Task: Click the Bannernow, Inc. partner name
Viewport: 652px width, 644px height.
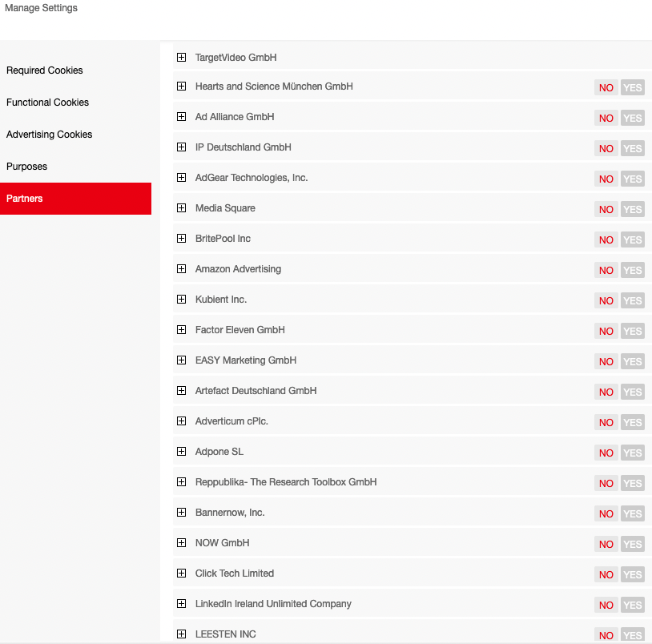Action: 230,513
